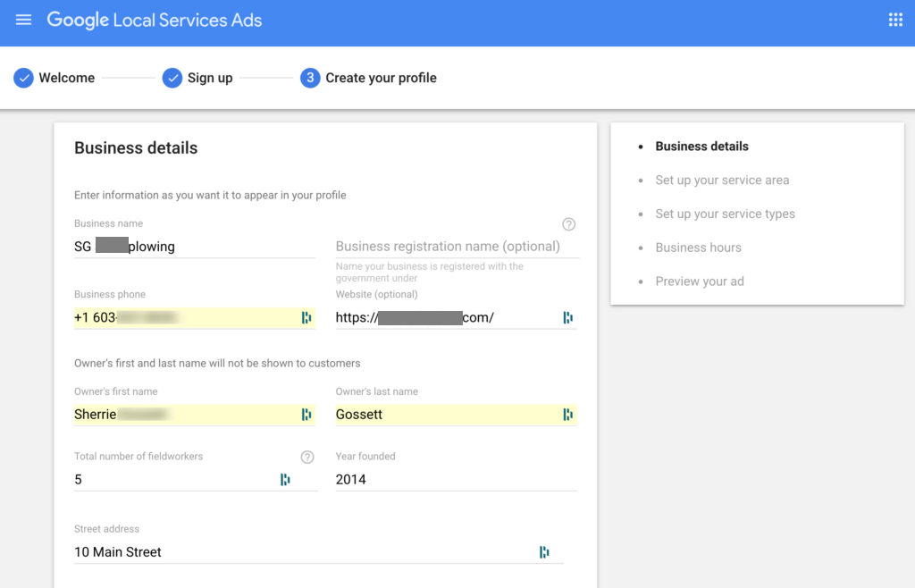Click 'Name your business is registered' hint text
This screenshot has height=588, width=915.
(x=430, y=272)
